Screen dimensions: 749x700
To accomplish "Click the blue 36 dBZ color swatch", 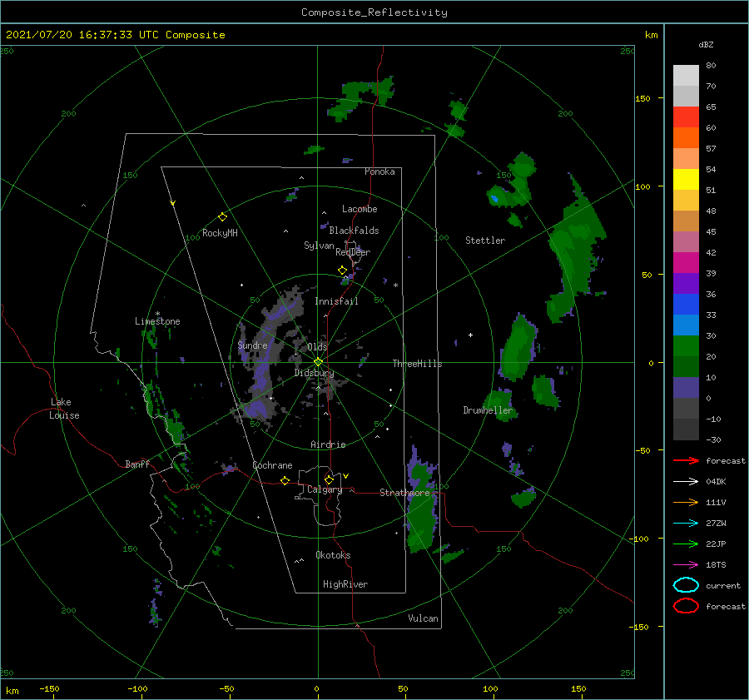I will click(x=686, y=304).
